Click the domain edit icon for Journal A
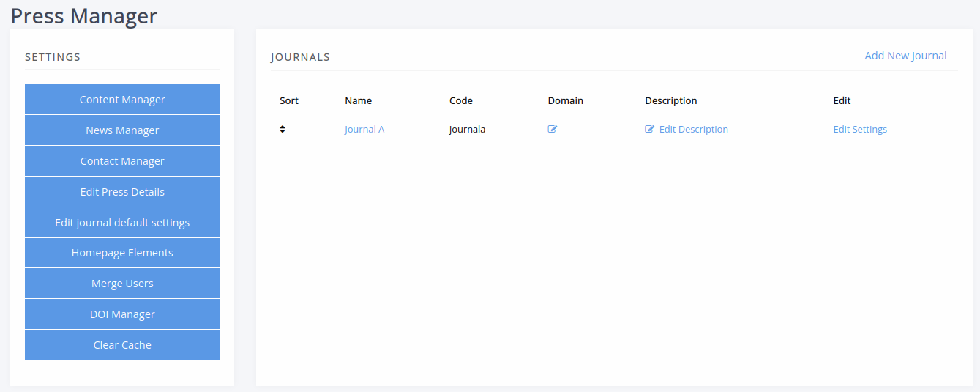This screenshot has height=392, width=980. tap(553, 129)
